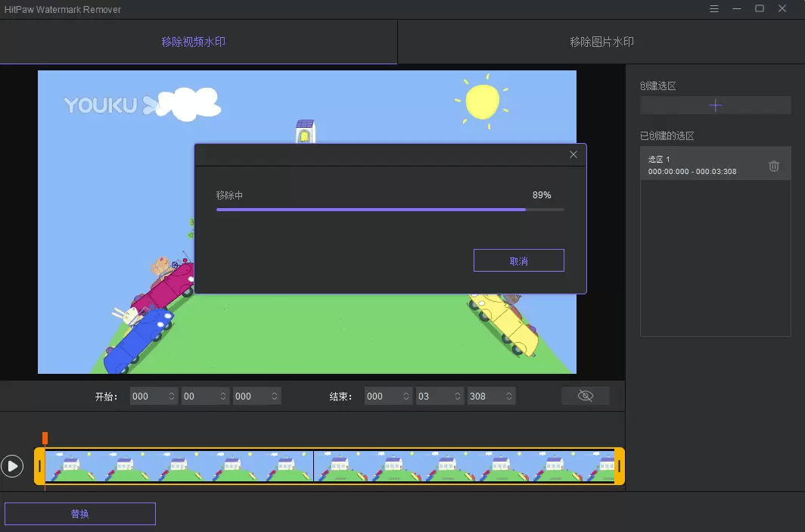
Task: Click the 替换 button
Action: [80, 514]
